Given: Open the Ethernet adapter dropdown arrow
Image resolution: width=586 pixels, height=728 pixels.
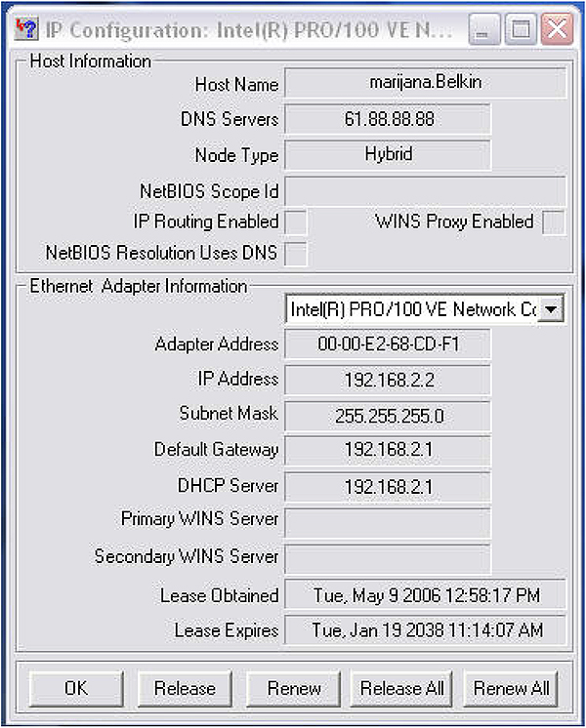Looking at the screenshot, I should (x=551, y=308).
